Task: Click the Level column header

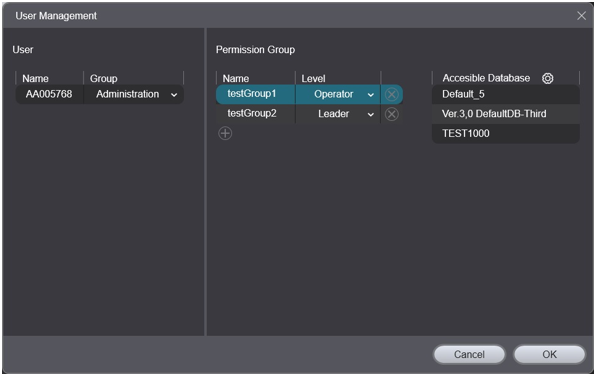Action: click(313, 79)
